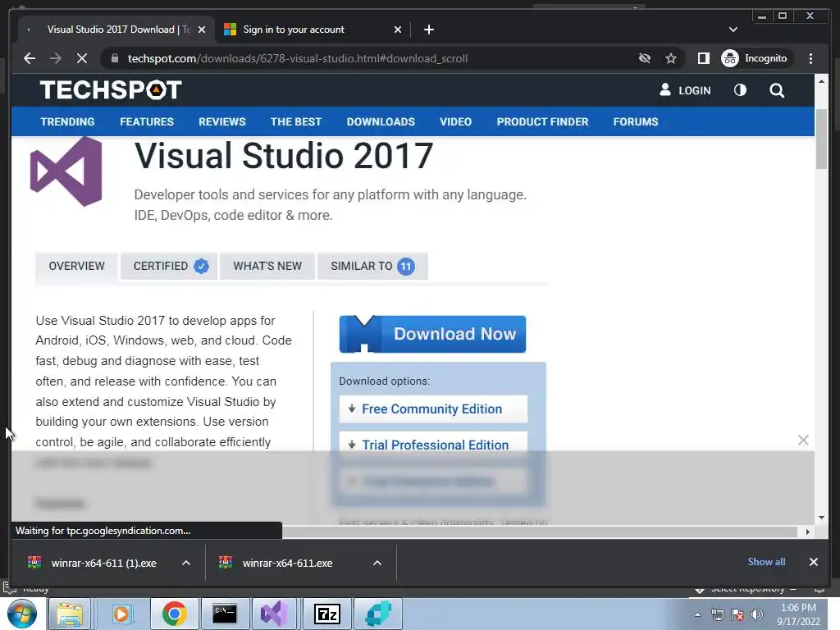Viewport: 840px width, 630px height.
Task: Download the Trial Professional Edition
Action: tap(433, 444)
